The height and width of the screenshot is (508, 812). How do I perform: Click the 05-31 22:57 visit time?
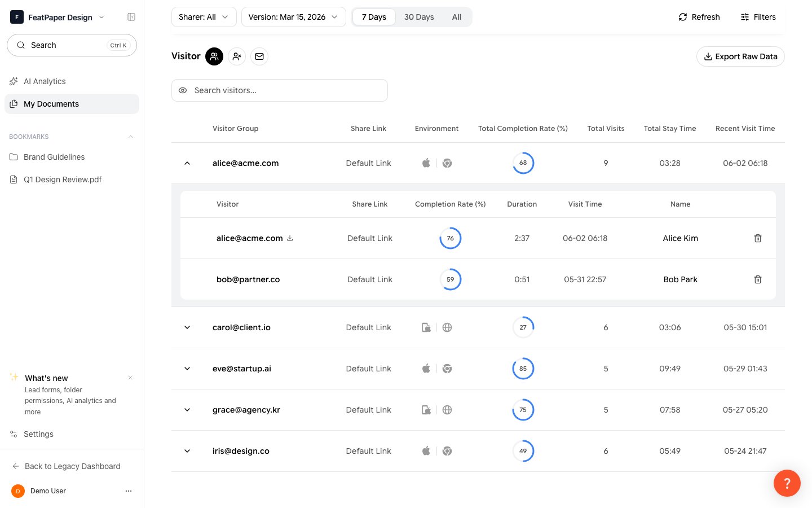click(585, 279)
